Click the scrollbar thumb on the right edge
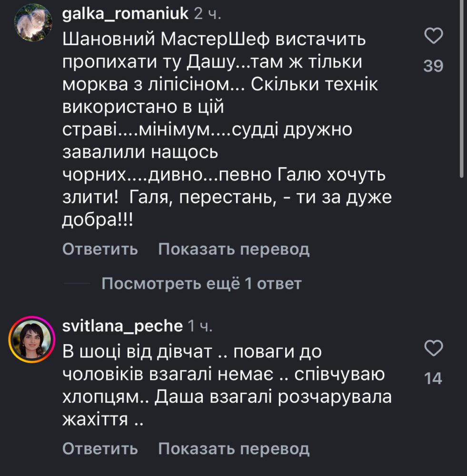 point(462,88)
